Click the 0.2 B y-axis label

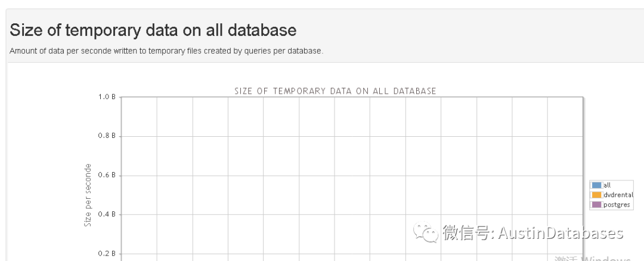[107, 254]
